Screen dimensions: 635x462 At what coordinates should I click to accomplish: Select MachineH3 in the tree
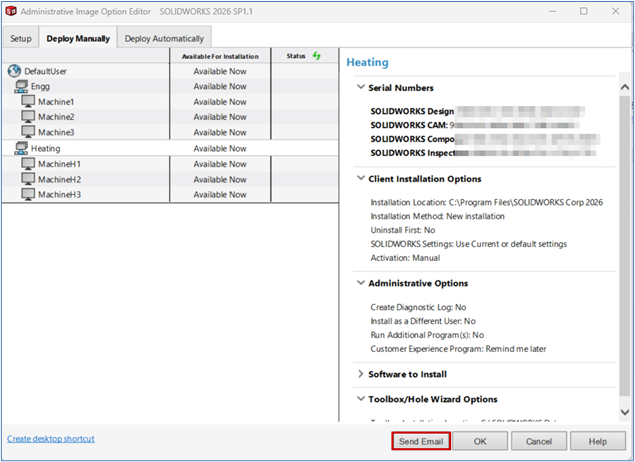pyautogui.click(x=60, y=195)
